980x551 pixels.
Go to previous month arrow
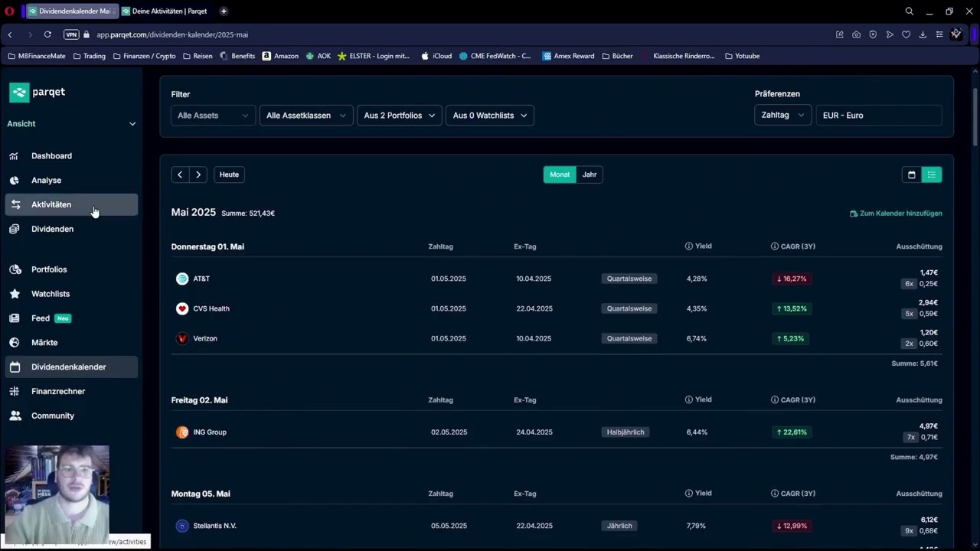[180, 174]
